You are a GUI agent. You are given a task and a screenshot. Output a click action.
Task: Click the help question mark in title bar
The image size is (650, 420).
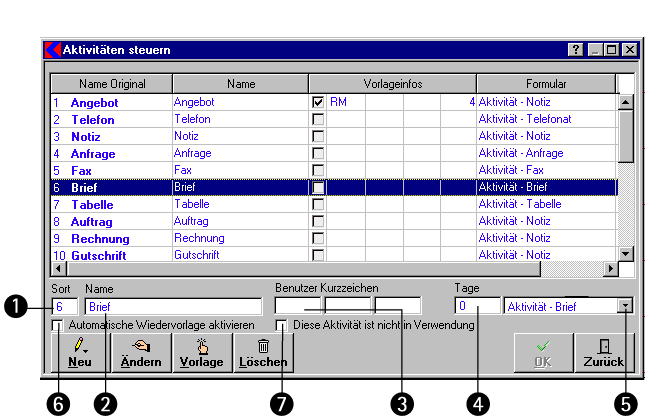click(576, 49)
